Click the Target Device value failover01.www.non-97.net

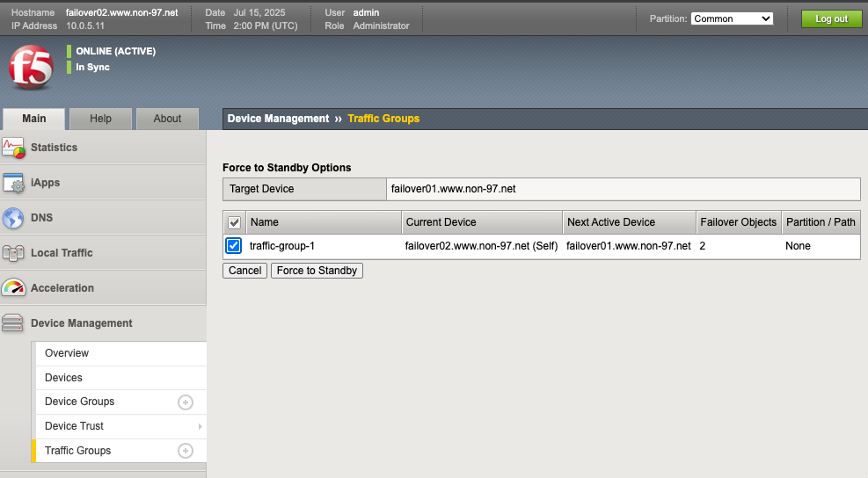[453, 189]
